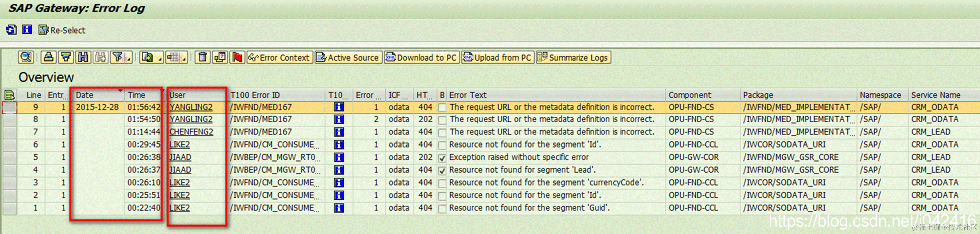Image resolution: width=980 pixels, height=234 pixels.
Task: Open user link CHENFENG2 in line 7
Action: pos(191,132)
